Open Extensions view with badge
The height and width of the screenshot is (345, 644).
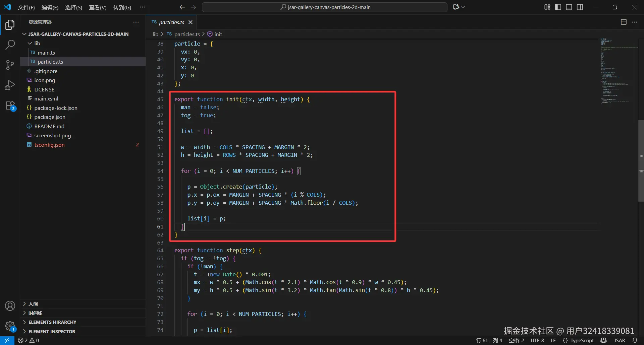(10, 106)
